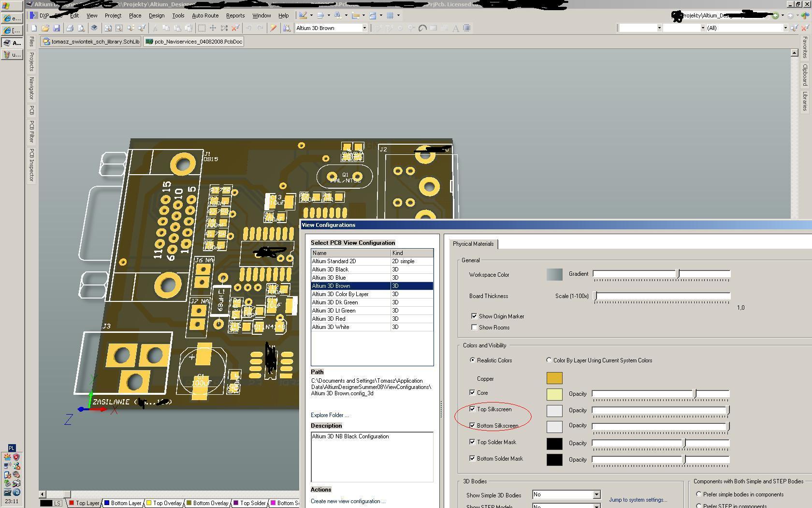Toggle the Top Silkscreen checkbox
Image resolution: width=812 pixels, height=508 pixels.
point(472,409)
